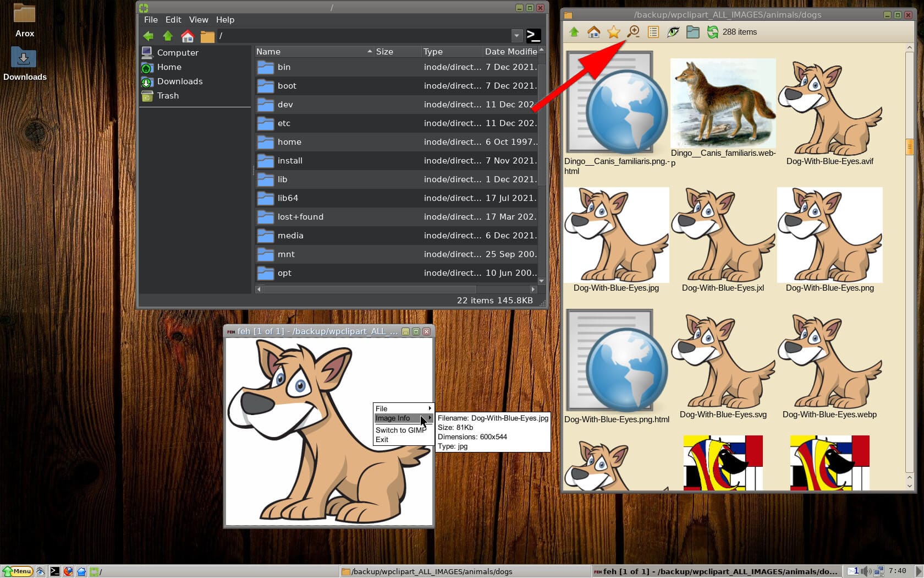Toggle sort order on the Name column

coord(268,51)
